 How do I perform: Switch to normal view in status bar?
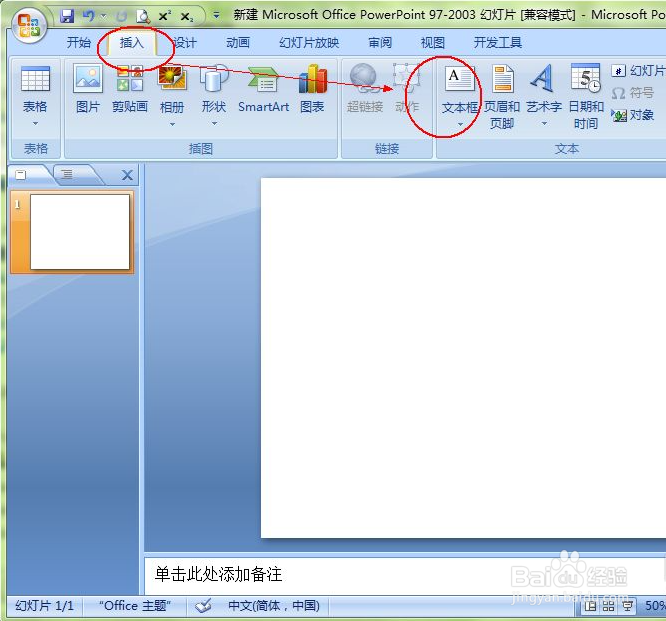pos(590,606)
